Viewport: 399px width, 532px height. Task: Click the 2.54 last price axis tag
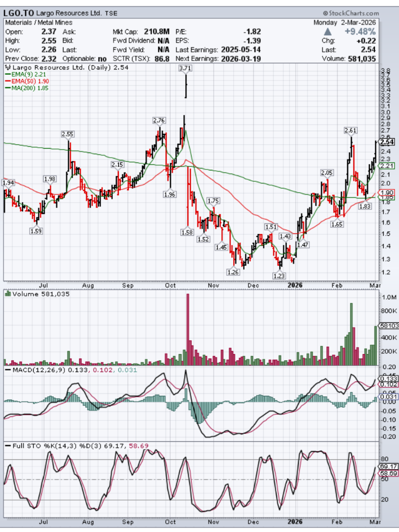coord(387,142)
